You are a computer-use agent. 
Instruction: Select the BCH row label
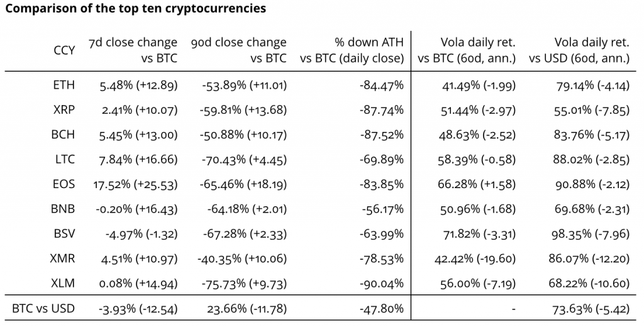[65, 135]
